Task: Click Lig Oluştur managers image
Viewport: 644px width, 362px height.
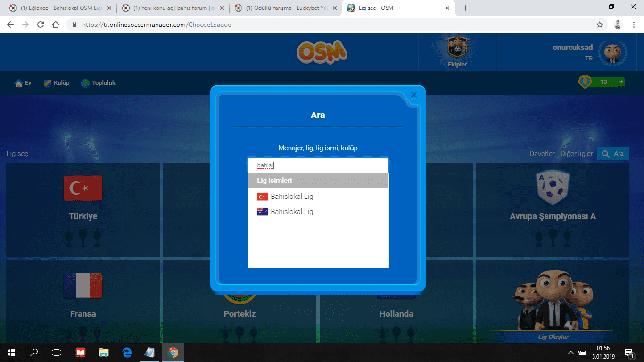Action: pos(553,299)
